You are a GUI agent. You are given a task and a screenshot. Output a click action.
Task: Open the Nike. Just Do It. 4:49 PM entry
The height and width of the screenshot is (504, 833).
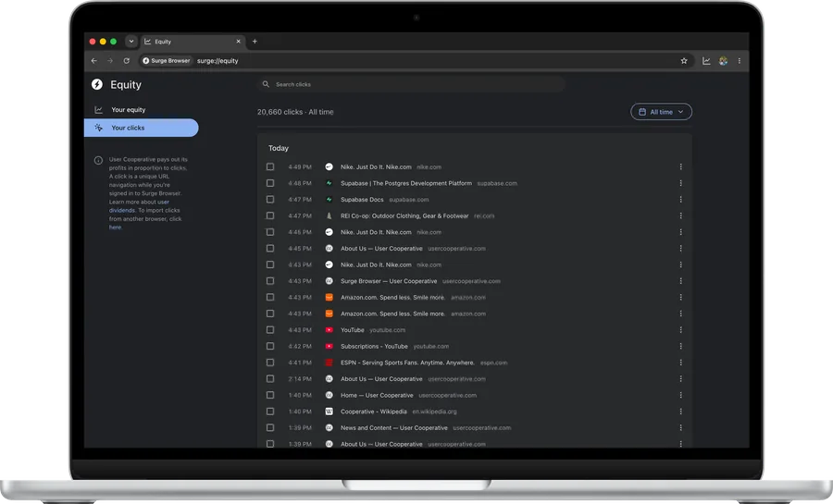pyautogui.click(x=376, y=167)
